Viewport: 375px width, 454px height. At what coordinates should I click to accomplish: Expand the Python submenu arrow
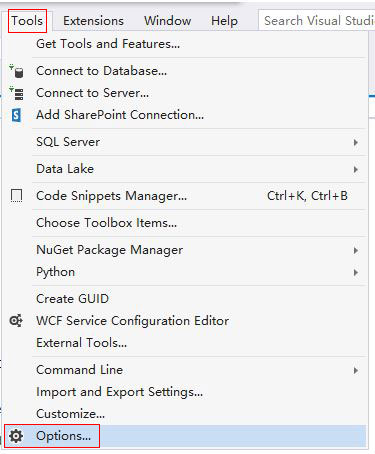coord(356,272)
